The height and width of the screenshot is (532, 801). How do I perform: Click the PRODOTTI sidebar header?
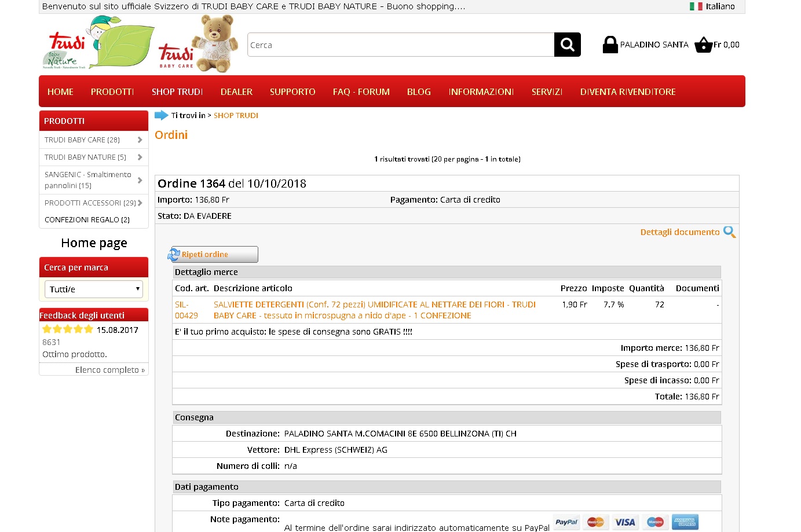pyautogui.click(x=94, y=120)
